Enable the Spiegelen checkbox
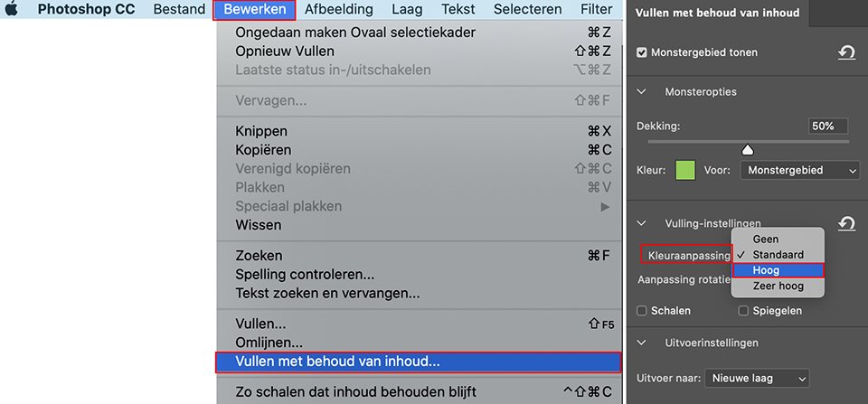This screenshot has height=404, width=868. click(743, 311)
